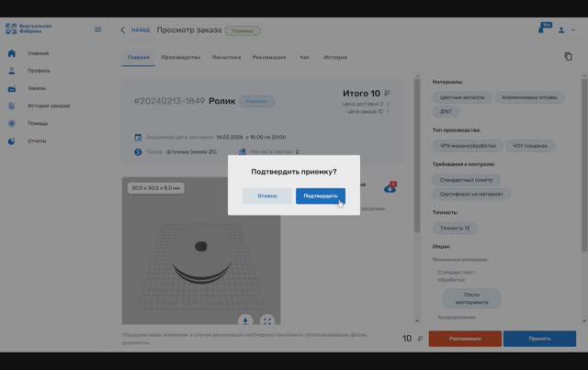The image size is (588, 370).
Task: Click the cloud download icon with red badge
Action: [x=390, y=187]
